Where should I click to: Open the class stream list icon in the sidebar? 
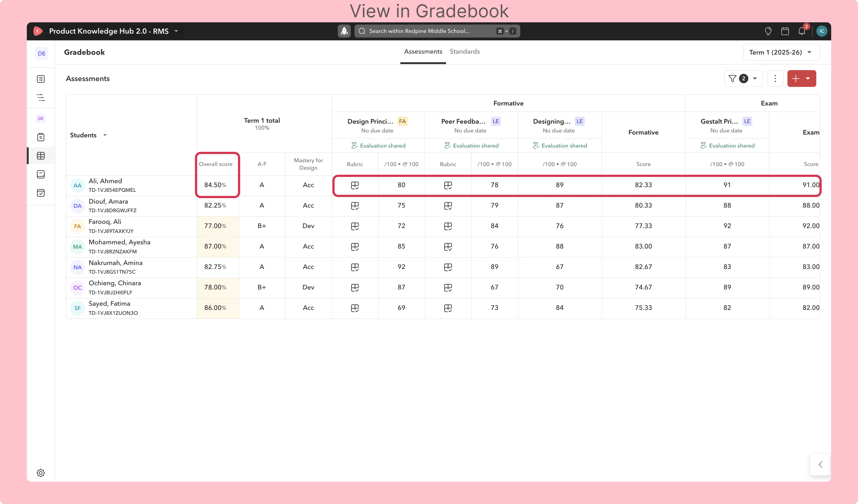(41, 79)
